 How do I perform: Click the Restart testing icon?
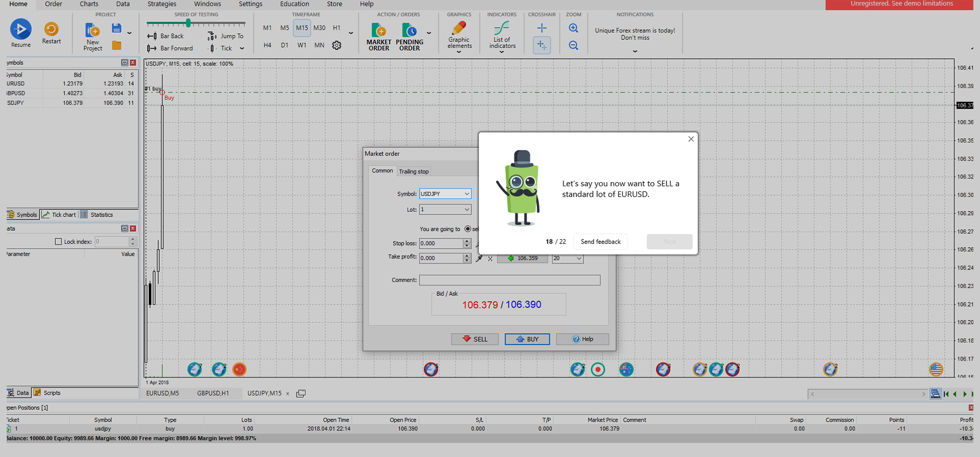click(51, 29)
